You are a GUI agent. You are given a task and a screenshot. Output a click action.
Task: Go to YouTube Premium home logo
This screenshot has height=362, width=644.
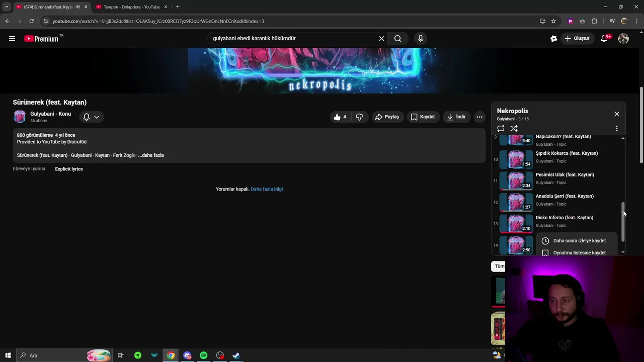point(41,39)
